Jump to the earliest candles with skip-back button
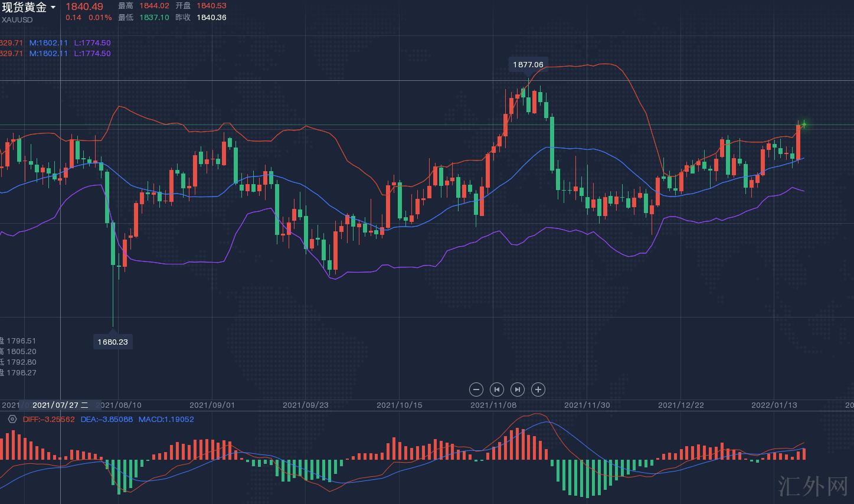854x504 pixels. (497, 390)
